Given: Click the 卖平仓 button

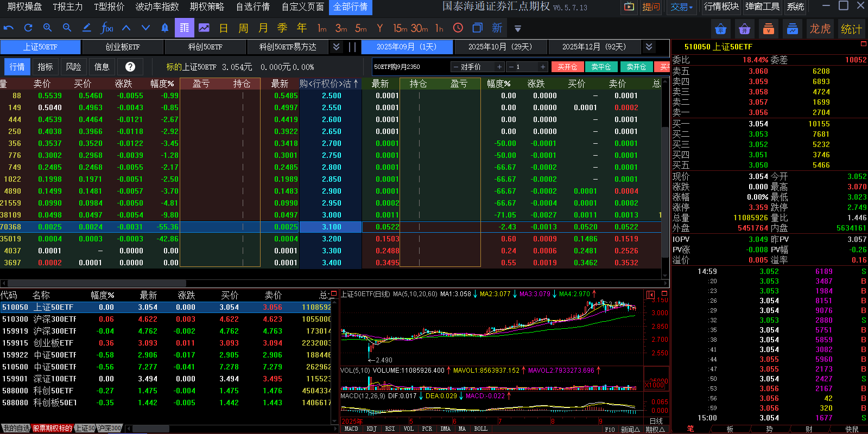Looking at the screenshot, I should [601, 67].
